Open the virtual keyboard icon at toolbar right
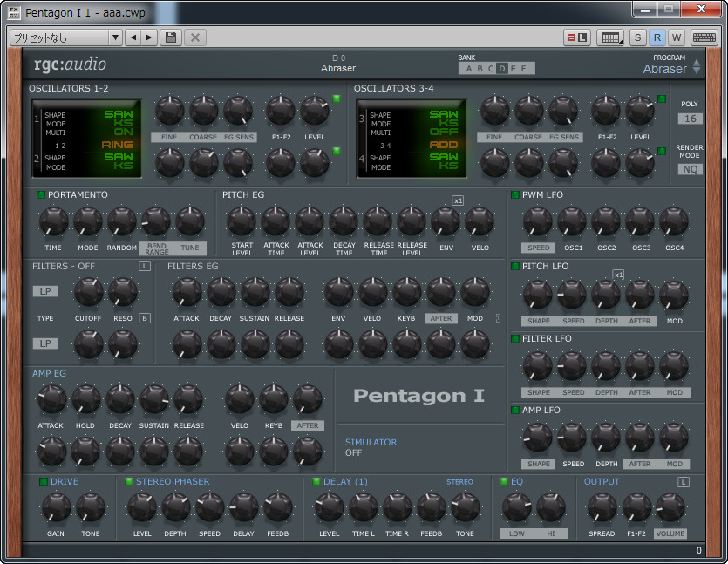The height and width of the screenshot is (564, 728). [704, 37]
